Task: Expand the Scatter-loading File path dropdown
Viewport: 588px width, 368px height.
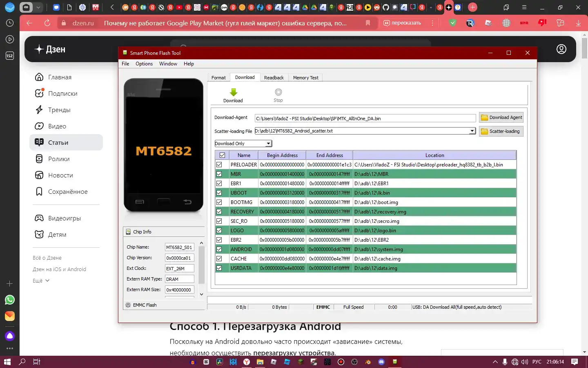Action: [x=472, y=131]
